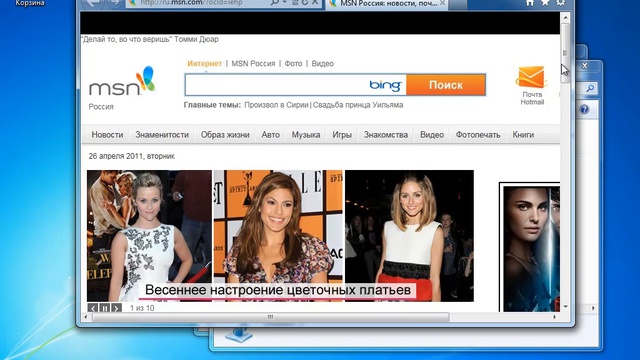
Task: Open the Видео item in the navigation bar
Action: click(432, 135)
